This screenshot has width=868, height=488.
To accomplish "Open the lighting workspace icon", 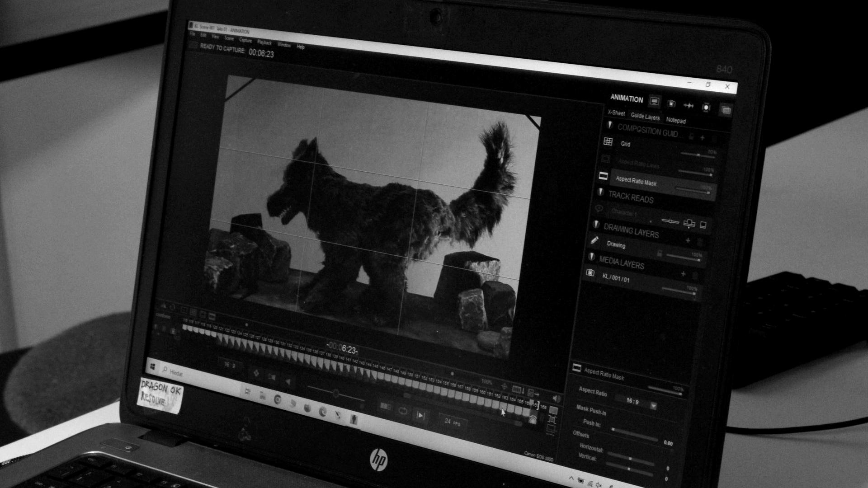I will pos(706,107).
